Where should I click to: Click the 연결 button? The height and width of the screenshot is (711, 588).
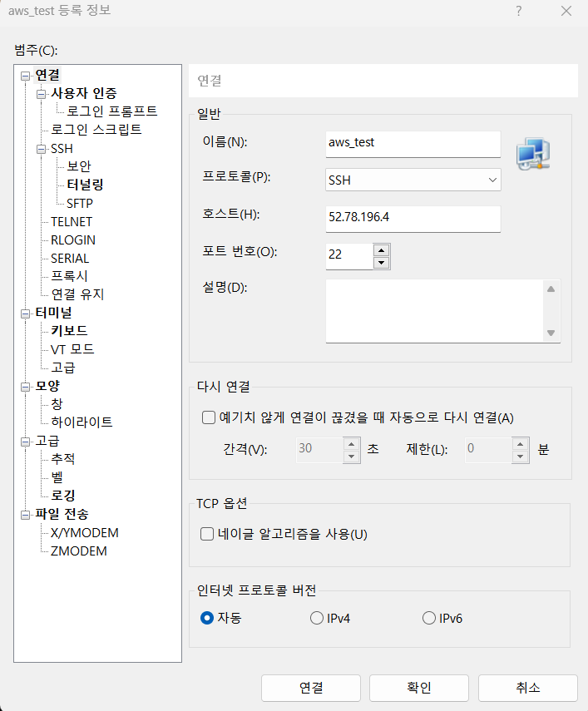point(311,688)
